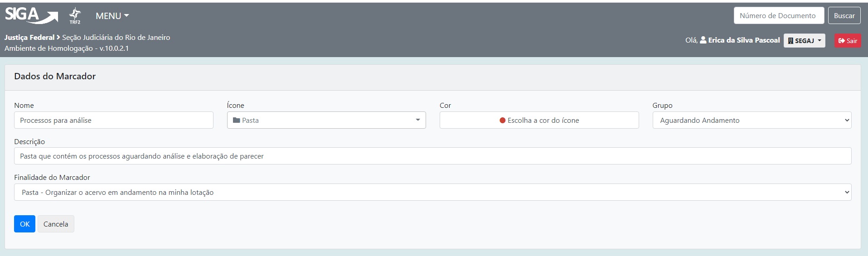This screenshot has height=256, width=868.
Task: Expand the SEGAJ lotação caret
Action: coord(820,41)
